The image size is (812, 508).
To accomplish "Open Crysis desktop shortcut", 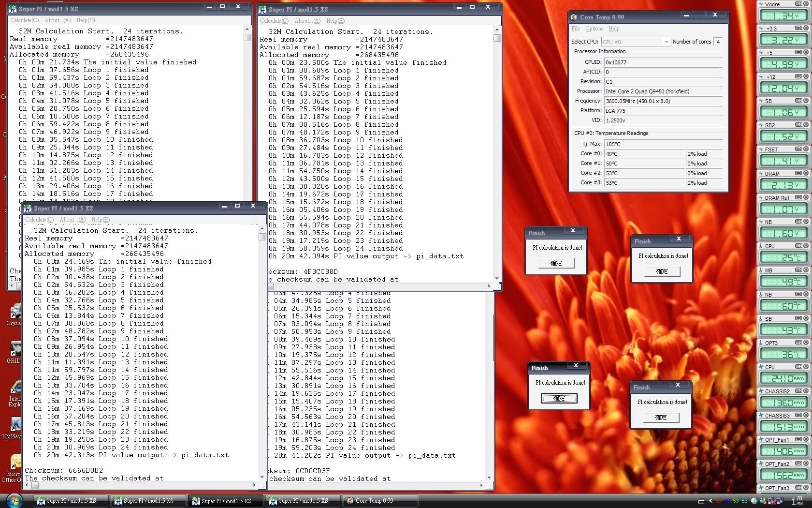I will coord(14,314).
